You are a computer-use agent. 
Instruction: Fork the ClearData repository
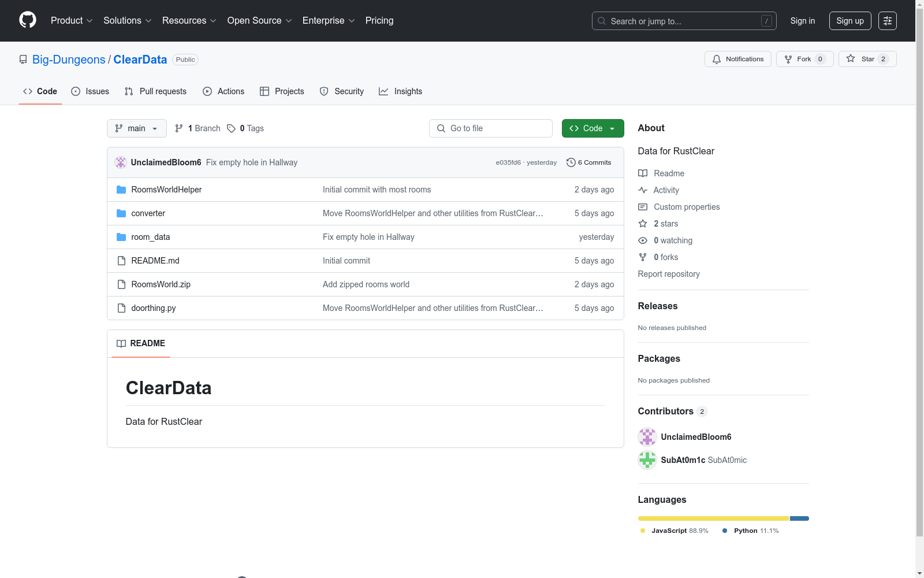tap(805, 59)
